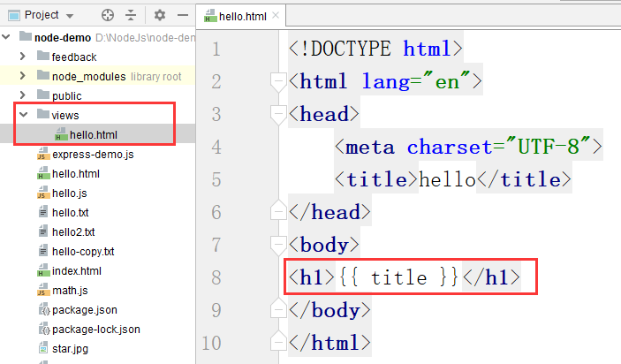Click the views folder icon
621x364 pixels.
[x=42, y=114]
